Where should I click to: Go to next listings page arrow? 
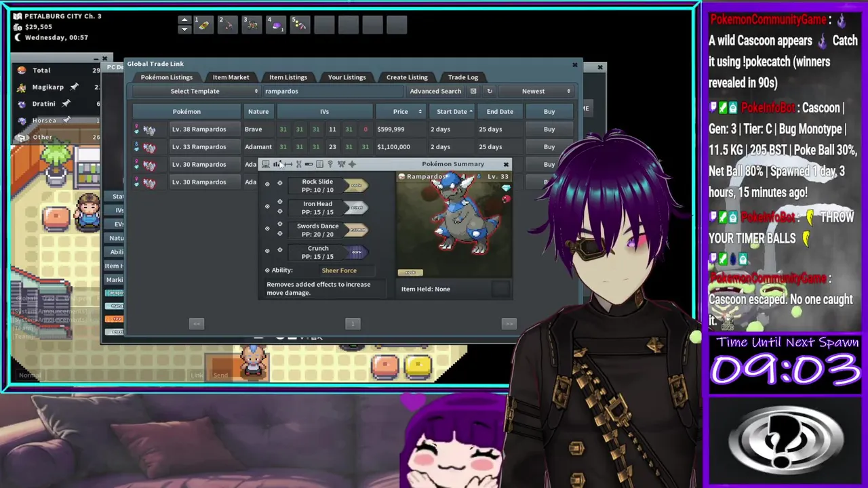coord(509,324)
